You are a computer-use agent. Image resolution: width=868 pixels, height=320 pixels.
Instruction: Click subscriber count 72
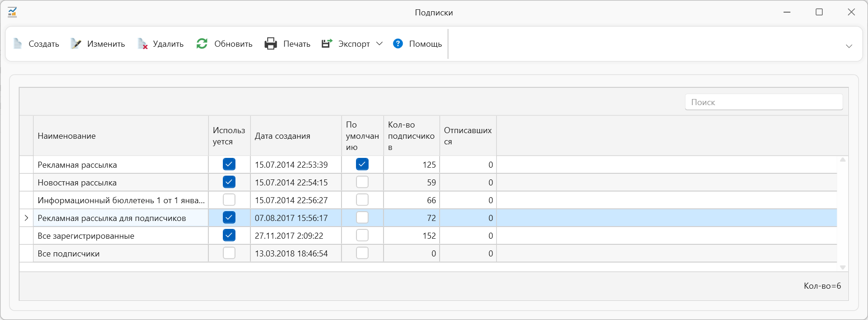click(x=431, y=218)
